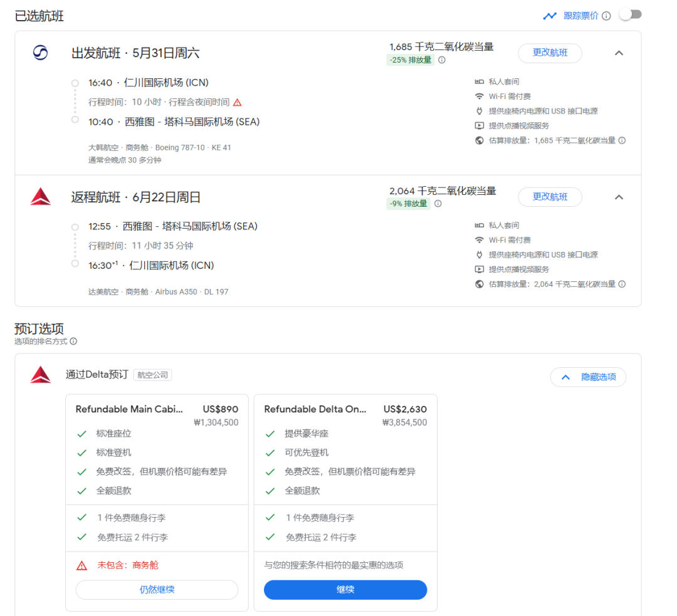Image resolution: width=677 pixels, height=616 pixels.
Task: Click red warning icon beside 未包含：商务舱
Action: coord(81,565)
